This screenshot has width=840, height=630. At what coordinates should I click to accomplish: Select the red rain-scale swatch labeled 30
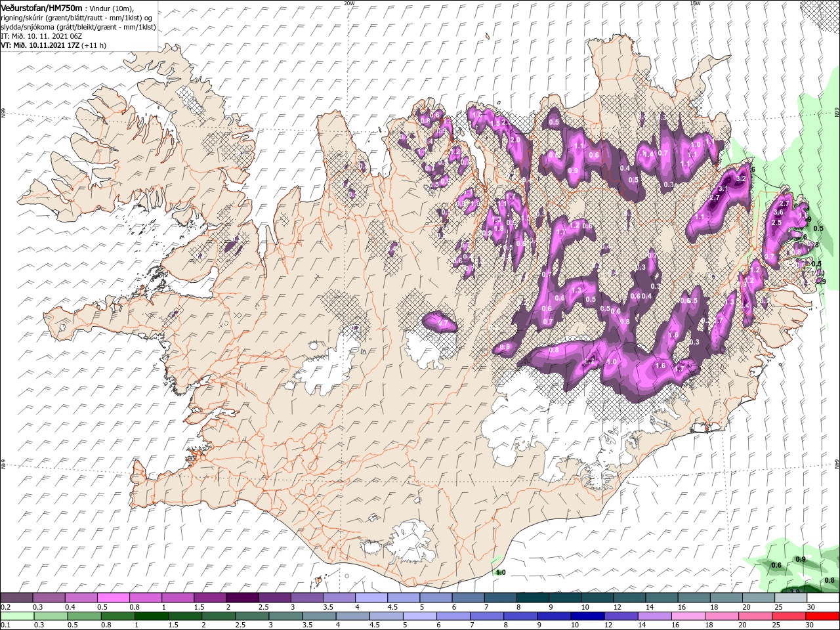tap(823, 616)
